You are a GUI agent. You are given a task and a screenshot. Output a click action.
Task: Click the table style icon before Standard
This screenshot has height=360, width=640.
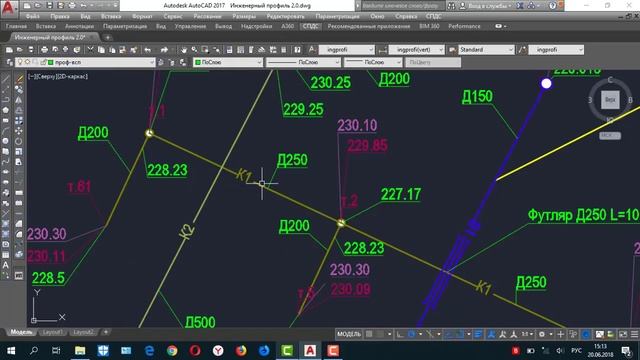point(452,50)
